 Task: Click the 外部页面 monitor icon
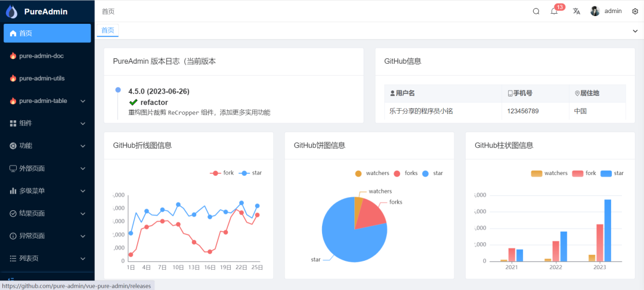[x=13, y=169]
